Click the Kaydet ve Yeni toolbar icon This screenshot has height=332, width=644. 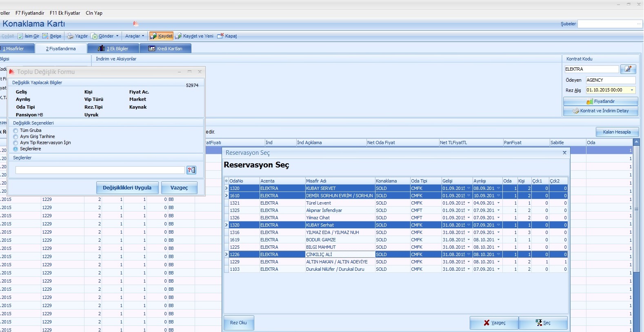pyautogui.click(x=179, y=36)
